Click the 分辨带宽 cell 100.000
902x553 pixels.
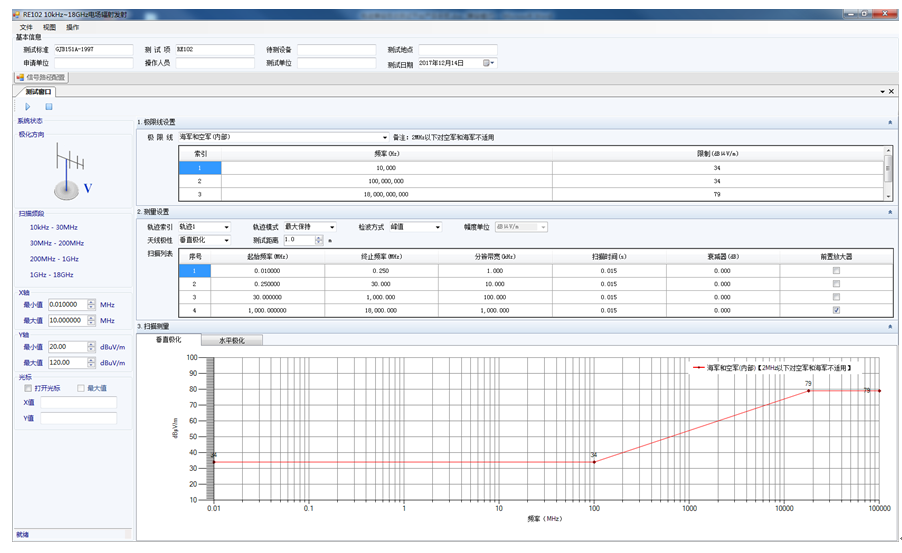click(495, 297)
